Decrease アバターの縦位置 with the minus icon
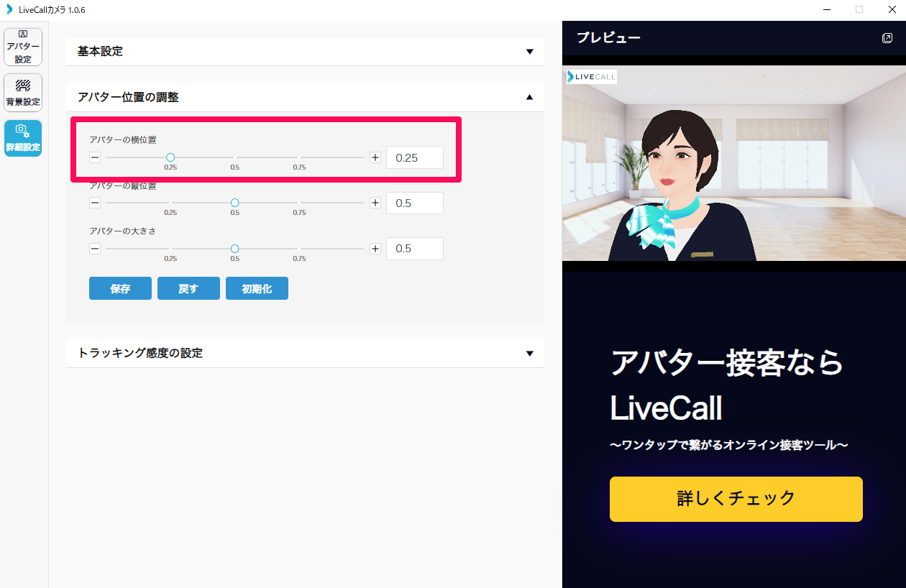 tap(95, 203)
